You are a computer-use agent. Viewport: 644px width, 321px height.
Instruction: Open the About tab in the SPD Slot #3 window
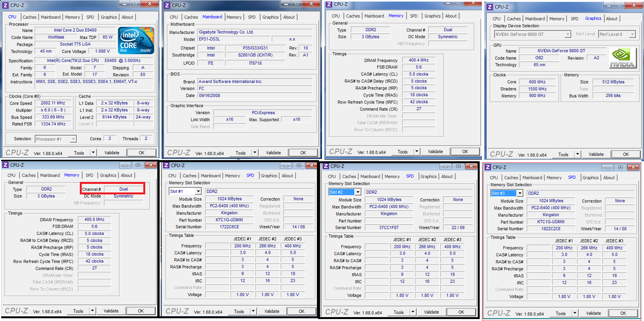tap(609, 178)
